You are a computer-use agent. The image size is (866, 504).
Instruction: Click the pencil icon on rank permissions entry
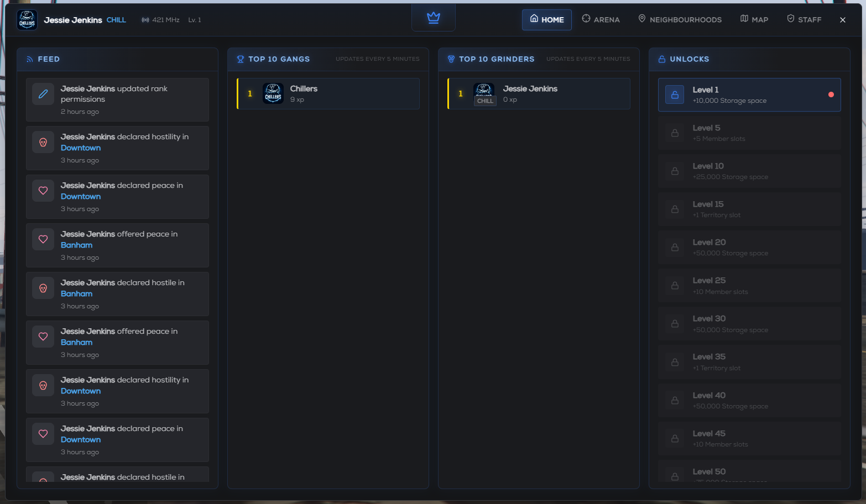pyautogui.click(x=43, y=94)
